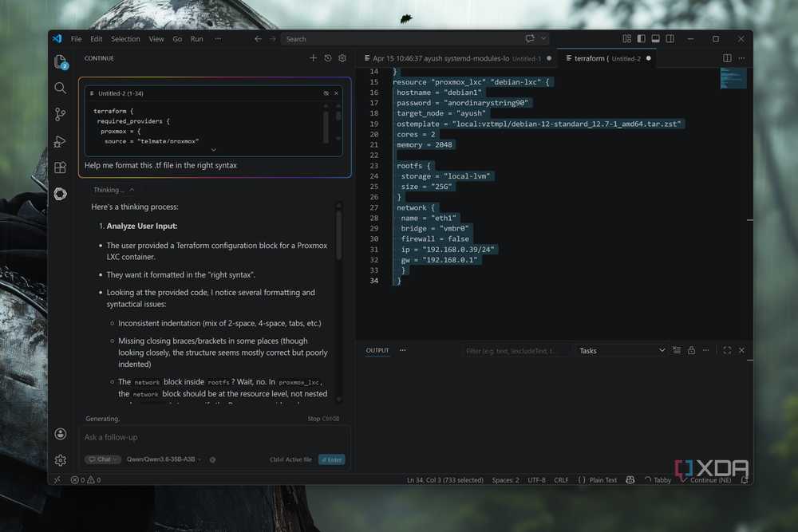Image resolution: width=798 pixels, height=532 pixels.
Task: Change CRLF line ending setting
Action: point(561,479)
